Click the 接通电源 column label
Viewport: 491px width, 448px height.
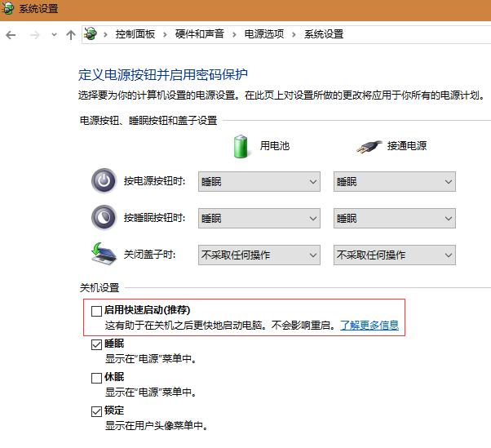[x=407, y=146]
